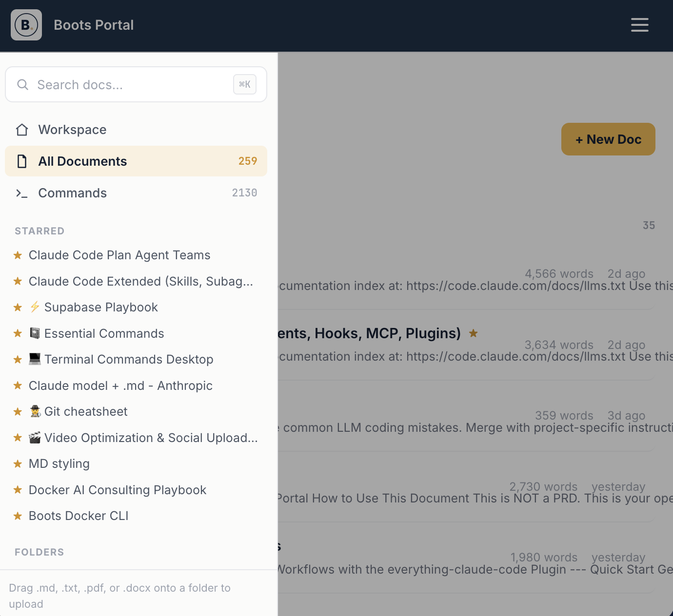Click the All Documents page icon
The width and height of the screenshot is (673, 616).
tap(22, 161)
